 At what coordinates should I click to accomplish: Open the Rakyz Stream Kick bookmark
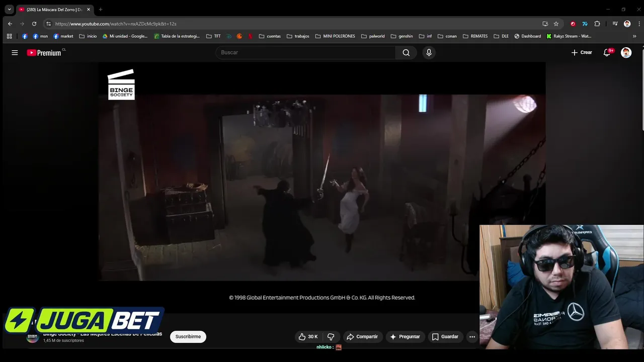569,36
